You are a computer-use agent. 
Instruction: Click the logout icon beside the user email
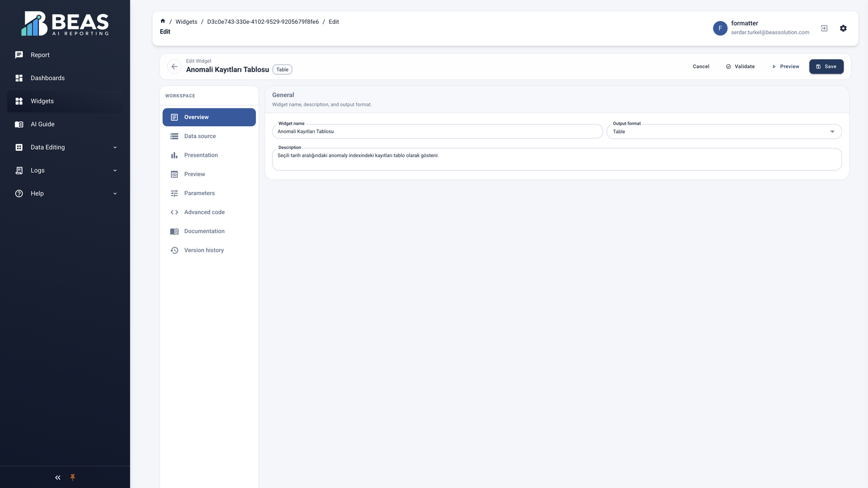point(824,28)
